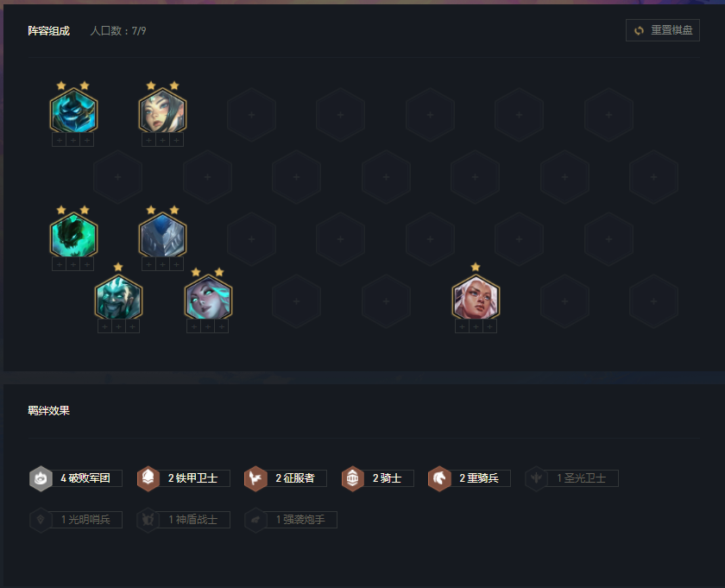
Task: Select the green horned Hecarim champion portrait
Action: [x=73, y=236]
